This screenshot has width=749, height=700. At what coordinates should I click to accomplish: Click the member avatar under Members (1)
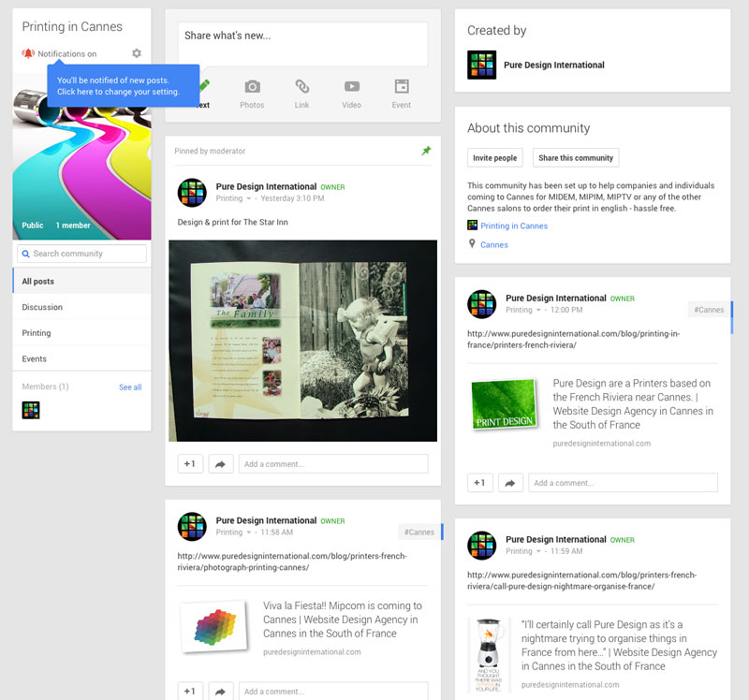coord(31,410)
